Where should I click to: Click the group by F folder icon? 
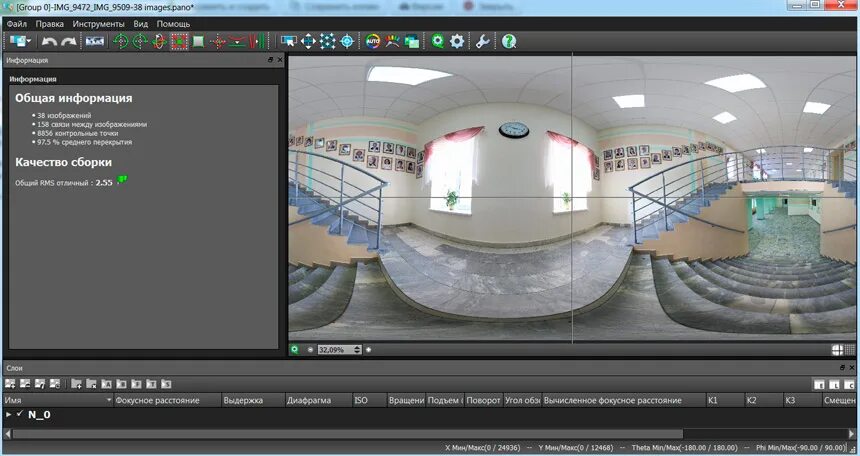pos(136,384)
